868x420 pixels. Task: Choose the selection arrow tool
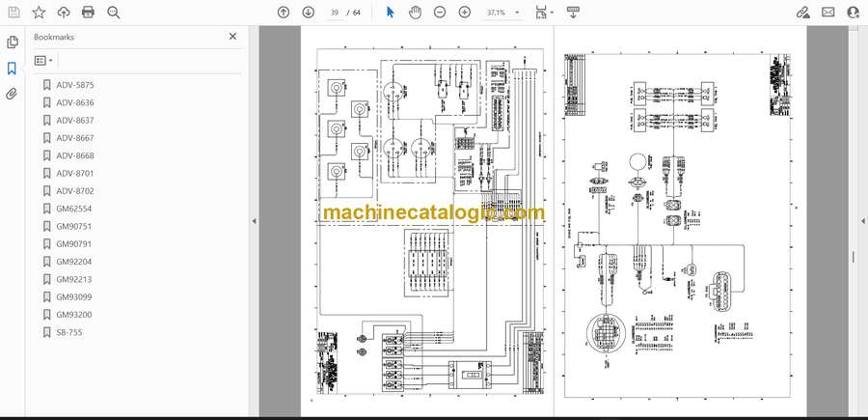tap(391, 13)
